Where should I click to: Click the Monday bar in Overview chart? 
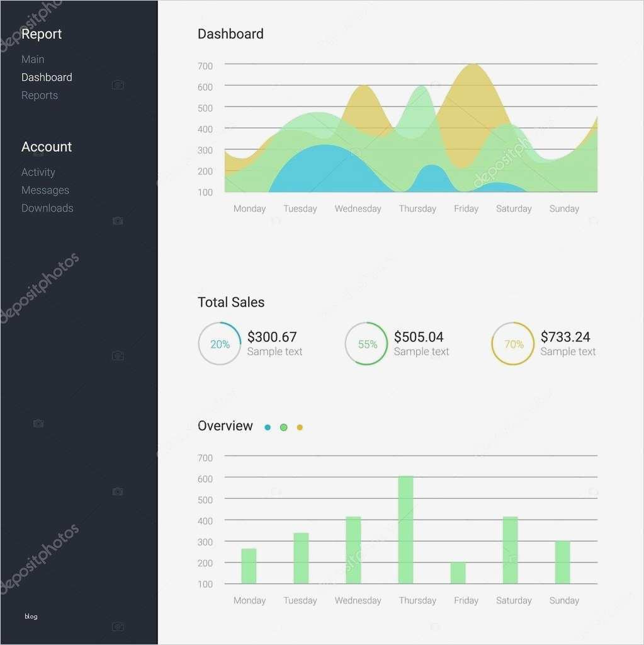point(249,566)
